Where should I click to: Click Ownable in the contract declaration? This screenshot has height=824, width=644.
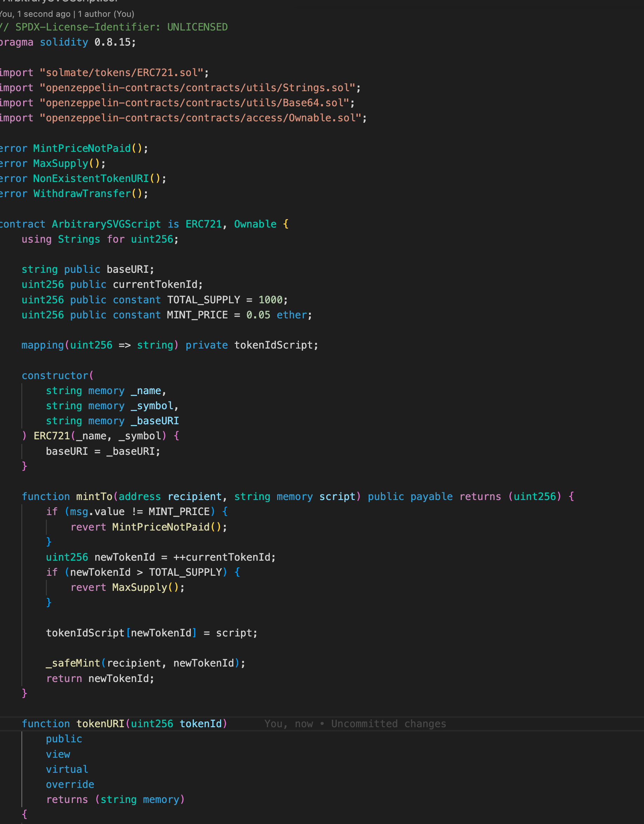(x=255, y=224)
